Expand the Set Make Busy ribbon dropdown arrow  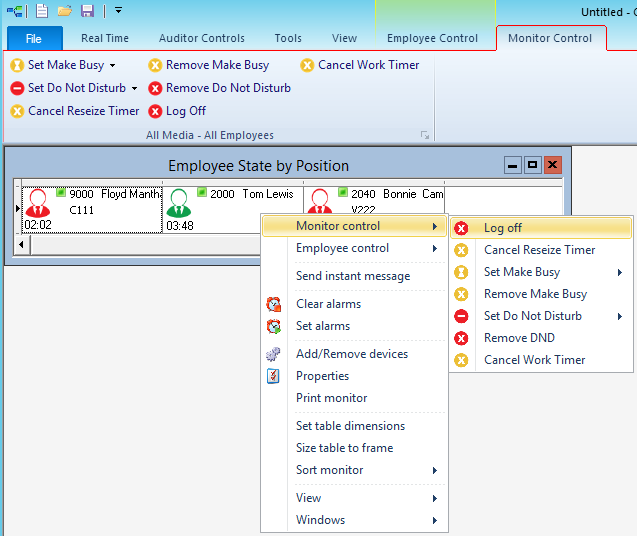[x=113, y=66]
